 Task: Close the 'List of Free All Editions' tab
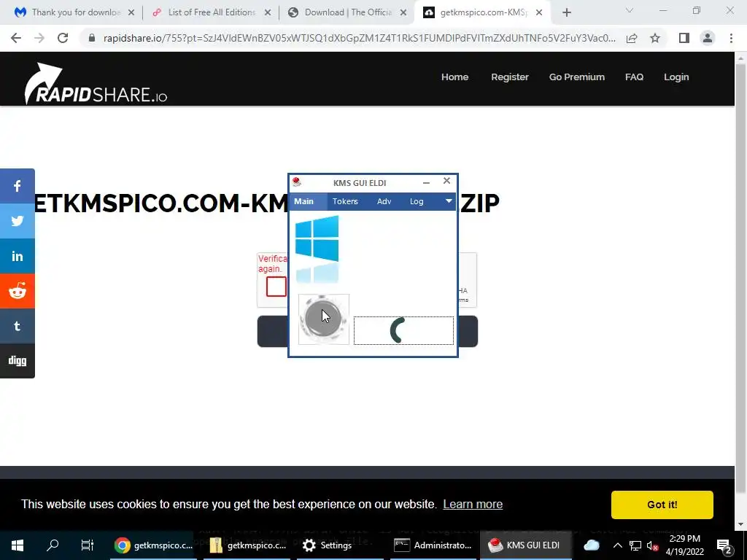coord(268,13)
